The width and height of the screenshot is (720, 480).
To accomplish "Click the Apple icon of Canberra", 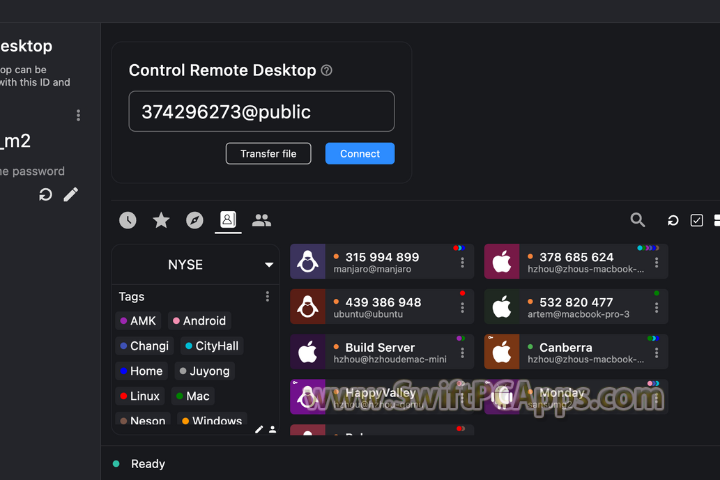I will 502,352.
